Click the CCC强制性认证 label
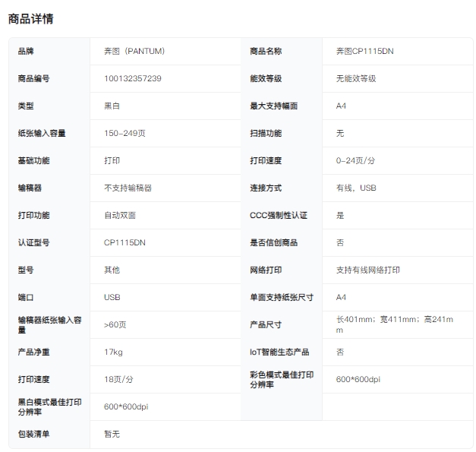The height and width of the screenshot is (452, 476). pos(279,215)
